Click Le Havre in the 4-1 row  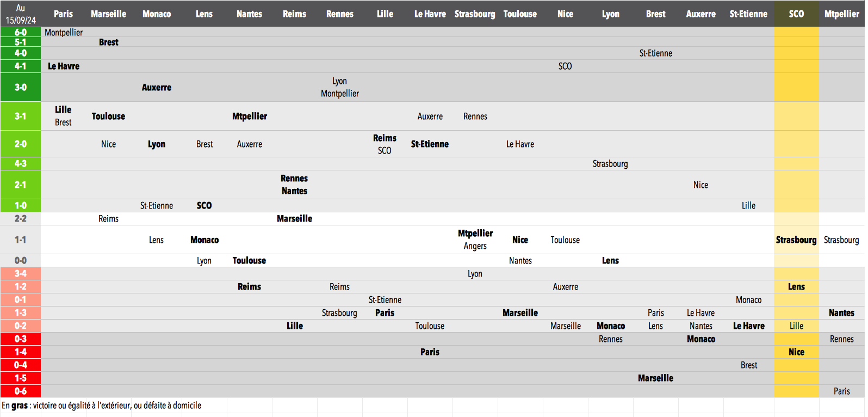(64, 66)
